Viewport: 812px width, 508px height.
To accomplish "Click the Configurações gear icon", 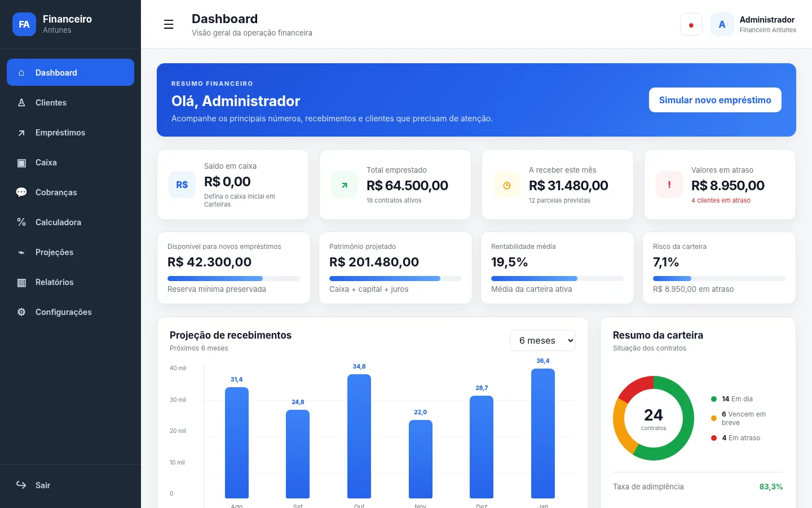I will (x=21, y=312).
